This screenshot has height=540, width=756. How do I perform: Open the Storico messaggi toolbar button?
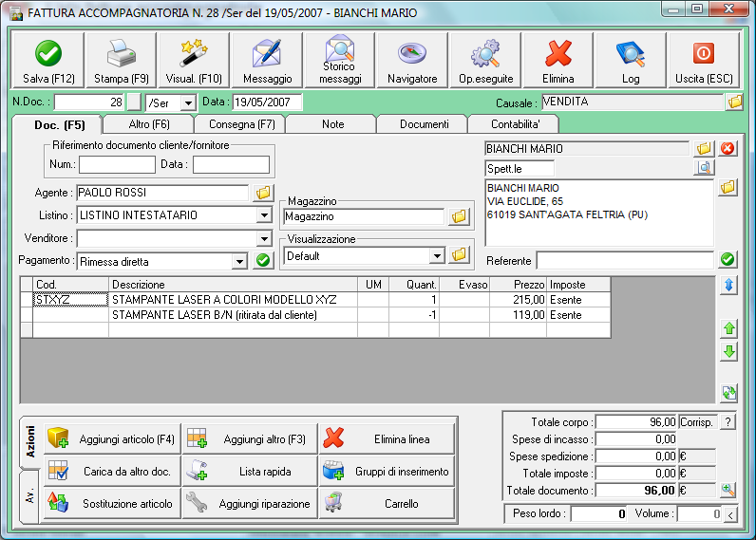[339, 61]
